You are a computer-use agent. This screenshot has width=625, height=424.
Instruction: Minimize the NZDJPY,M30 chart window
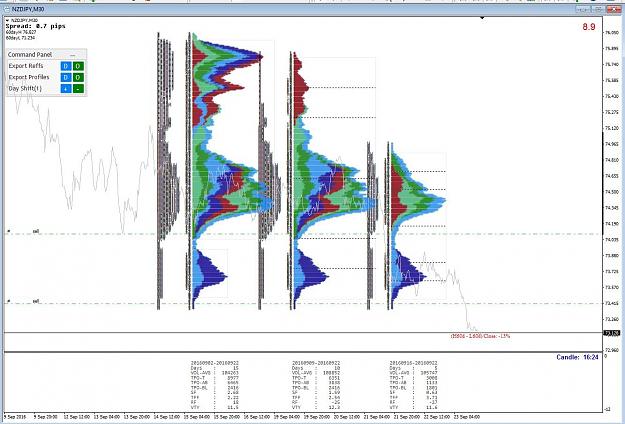tap(584, 9)
